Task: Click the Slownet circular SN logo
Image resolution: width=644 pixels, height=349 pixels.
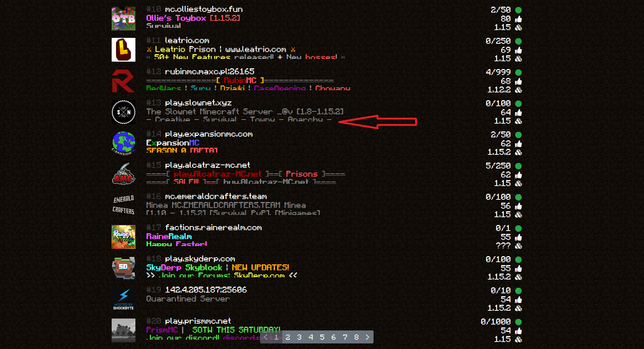Action: click(x=124, y=112)
